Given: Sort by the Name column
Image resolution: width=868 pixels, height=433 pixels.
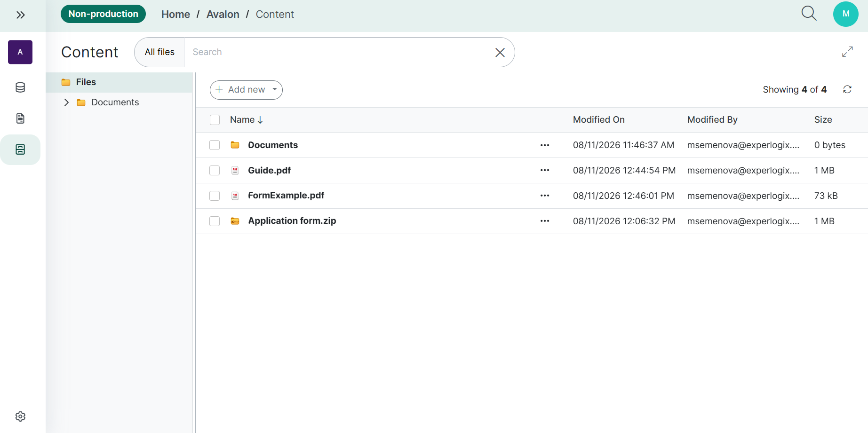Looking at the screenshot, I should click(x=247, y=120).
